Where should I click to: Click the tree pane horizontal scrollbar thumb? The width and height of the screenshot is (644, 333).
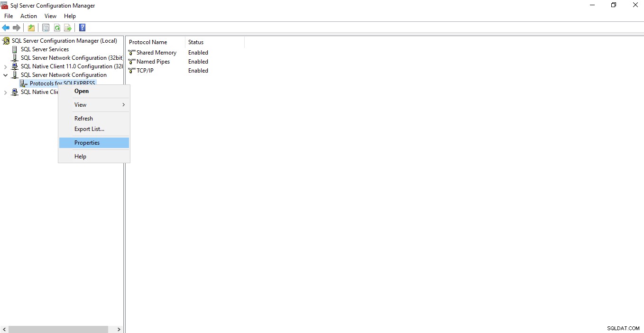click(58, 329)
